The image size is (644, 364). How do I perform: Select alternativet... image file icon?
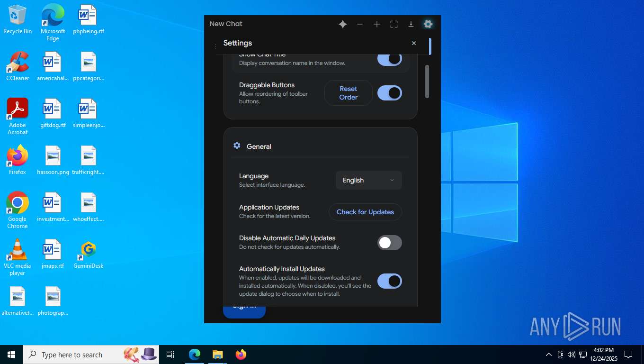tap(18, 301)
